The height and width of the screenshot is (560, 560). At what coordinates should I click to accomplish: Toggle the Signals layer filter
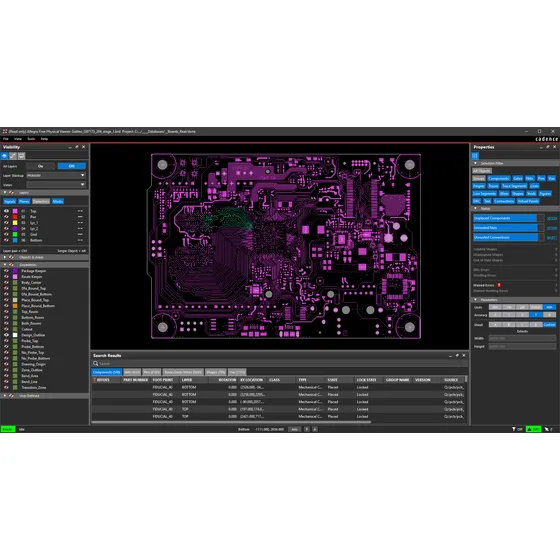10,201
